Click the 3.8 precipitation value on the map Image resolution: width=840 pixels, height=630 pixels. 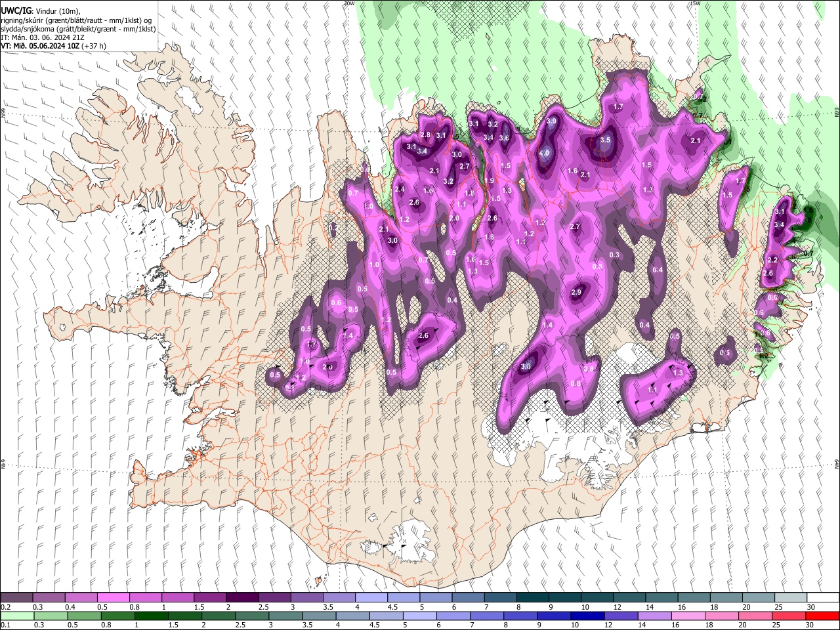tap(526, 366)
